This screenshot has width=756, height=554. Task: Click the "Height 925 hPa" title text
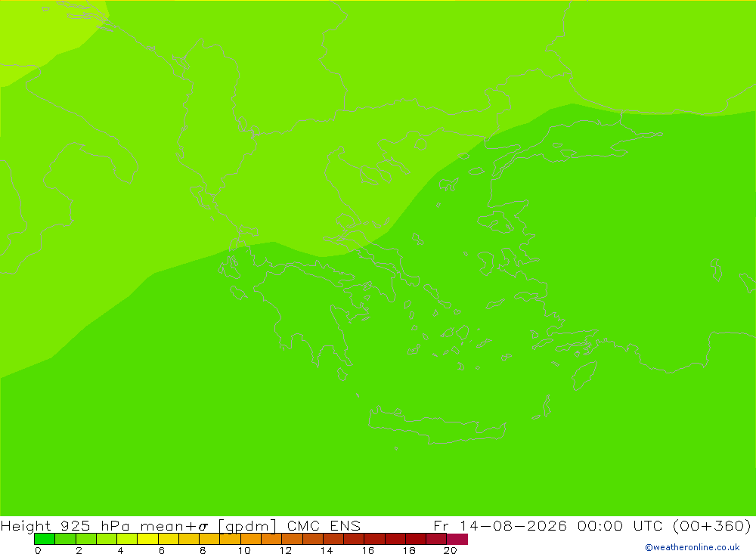(x=65, y=525)
